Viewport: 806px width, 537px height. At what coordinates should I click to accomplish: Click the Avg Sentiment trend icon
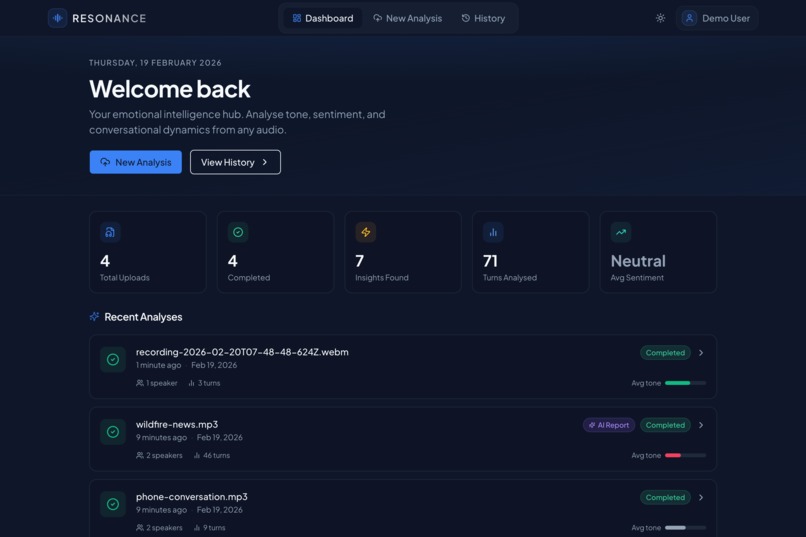(x=621, y=232)
